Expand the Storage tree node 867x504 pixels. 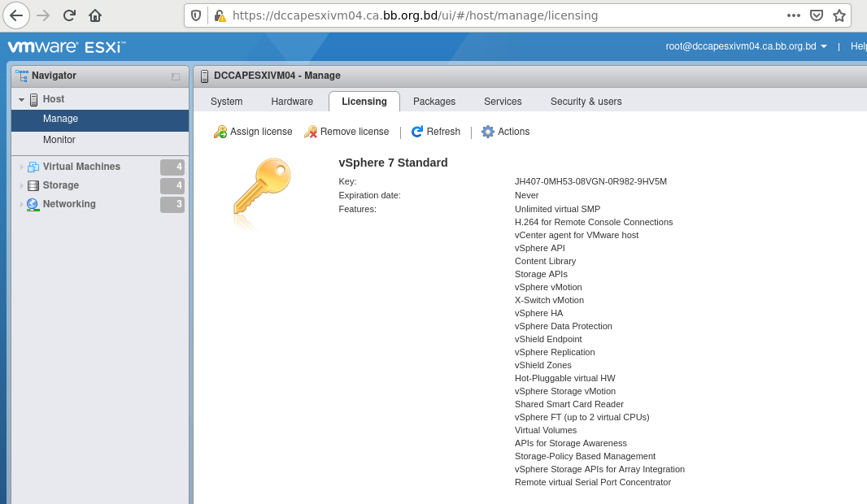pos(22,185)
